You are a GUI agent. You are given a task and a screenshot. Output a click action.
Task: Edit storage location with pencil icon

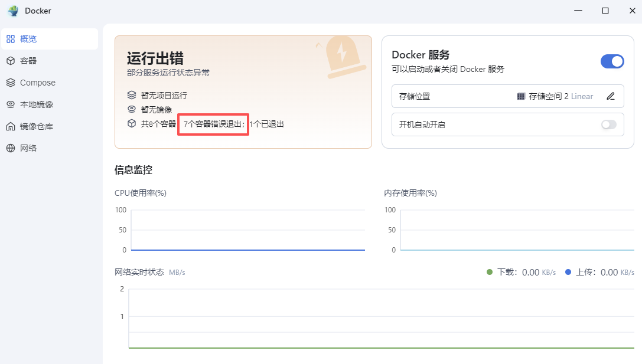[611, 96]
